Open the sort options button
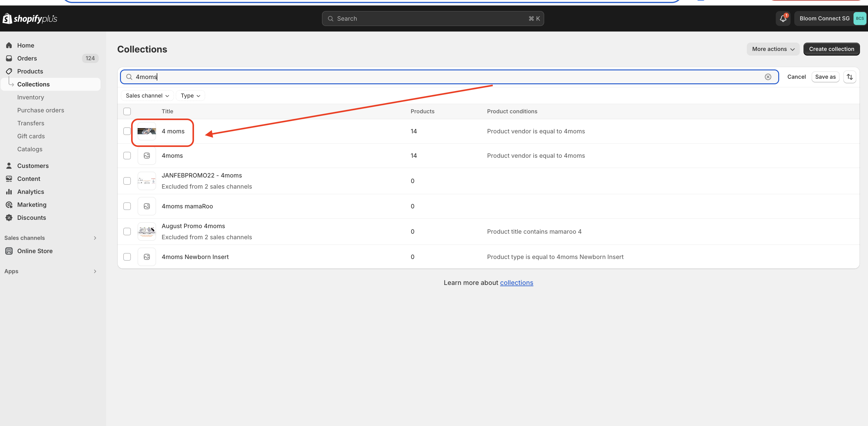The height and width of the screenshot is (426, 868). pyautogui.click(x=849, y=77)
